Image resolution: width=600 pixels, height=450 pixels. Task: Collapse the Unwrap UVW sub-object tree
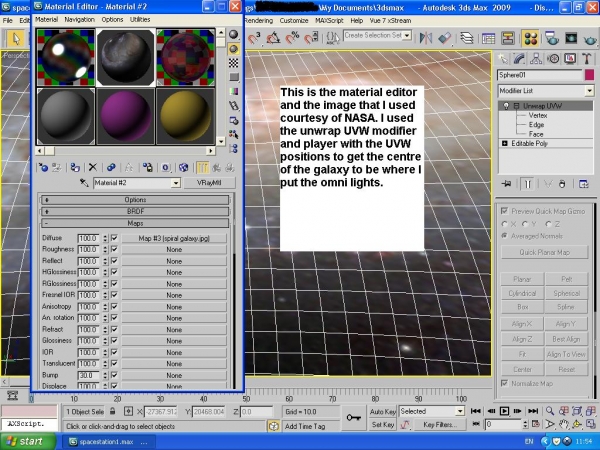tap(517, 106)
